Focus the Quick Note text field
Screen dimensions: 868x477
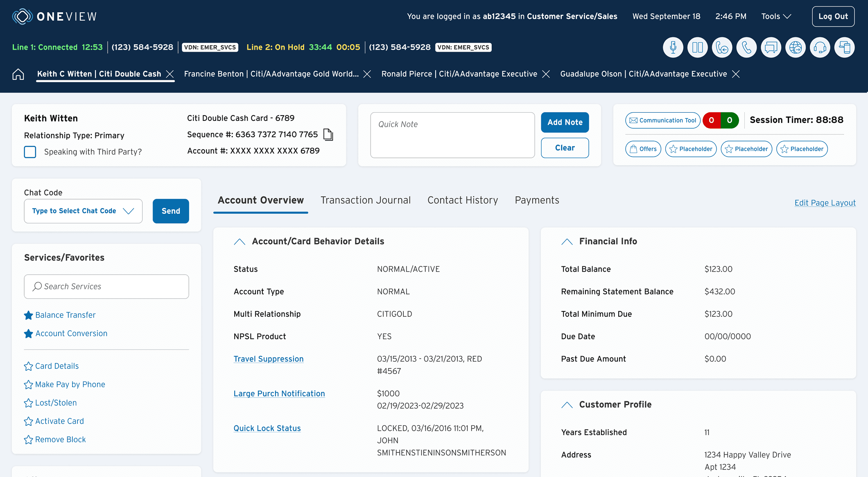pyautogui.click(x=452, y=135)
